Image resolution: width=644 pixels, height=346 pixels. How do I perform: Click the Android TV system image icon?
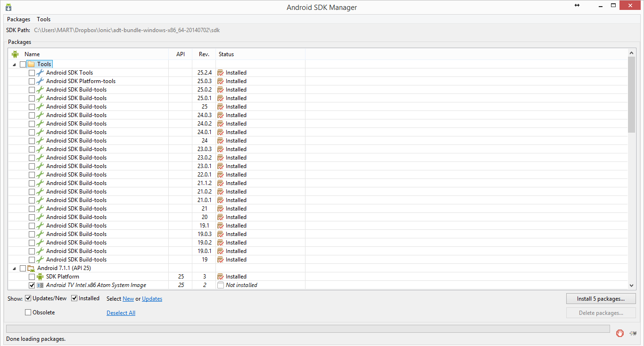pos(40,285)
